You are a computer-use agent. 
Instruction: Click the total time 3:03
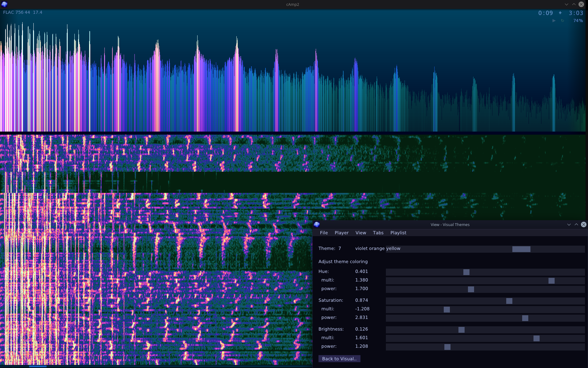tap(576, 13)
